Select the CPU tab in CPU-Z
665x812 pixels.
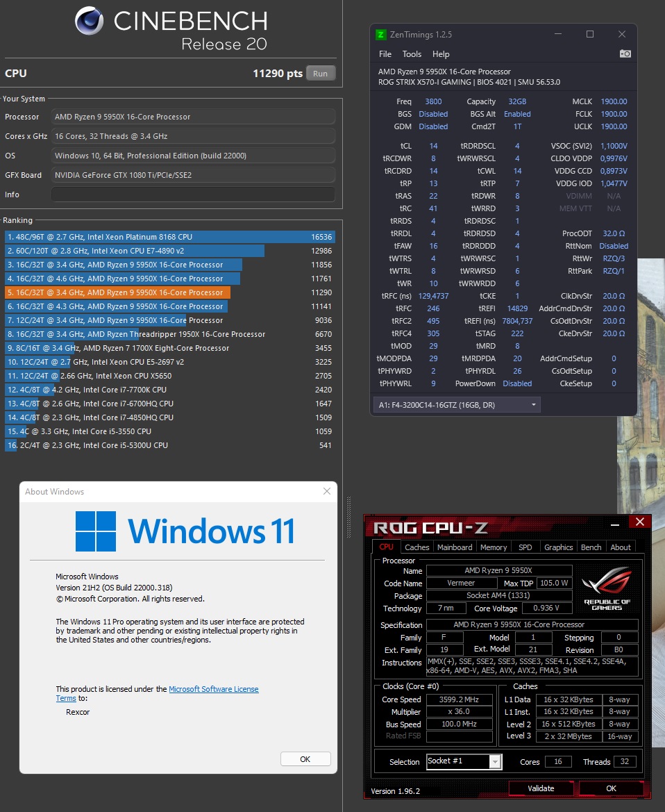click(x=386, y=547)
